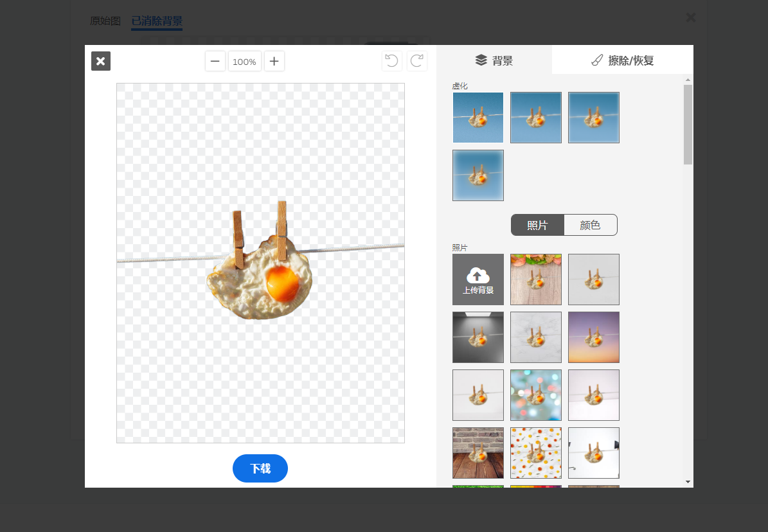
Task: Switch to the 背景 tab
Action: point(494,60)
